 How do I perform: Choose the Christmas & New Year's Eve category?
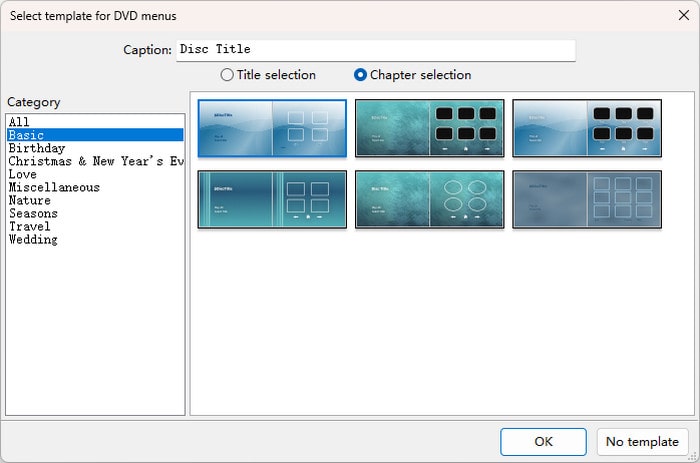pyautogui.click(x=95, y=161)
